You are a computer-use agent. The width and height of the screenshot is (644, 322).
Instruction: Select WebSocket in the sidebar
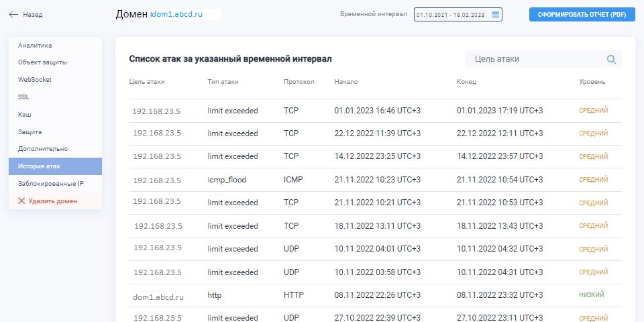35,80
